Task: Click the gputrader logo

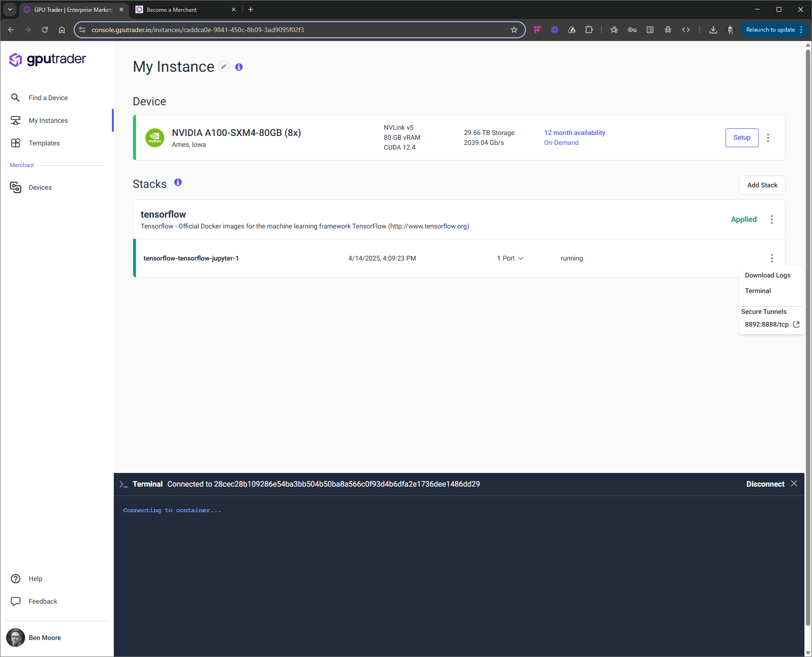Action: 48,59
